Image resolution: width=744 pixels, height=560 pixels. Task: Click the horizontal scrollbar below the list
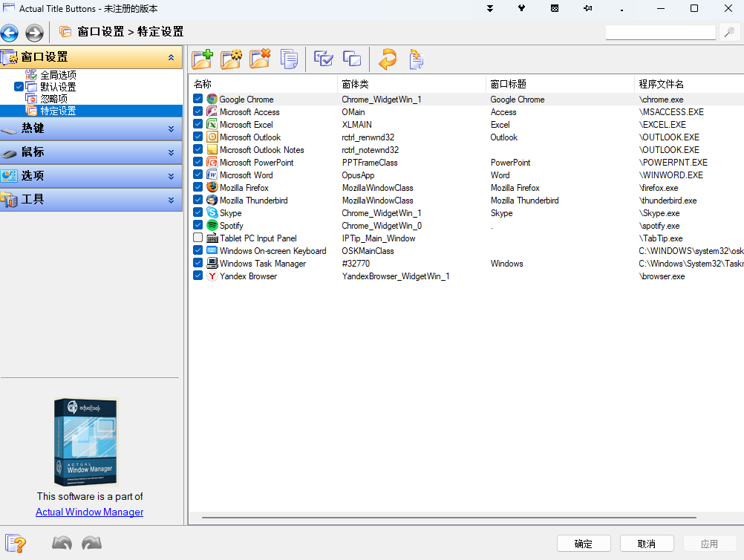449,517
